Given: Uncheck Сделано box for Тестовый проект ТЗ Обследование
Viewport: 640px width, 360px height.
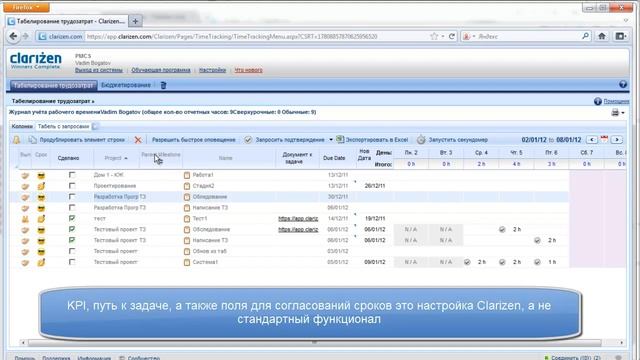Looking at the screenshot, I should pyautogui.click(x=72, y=229).
